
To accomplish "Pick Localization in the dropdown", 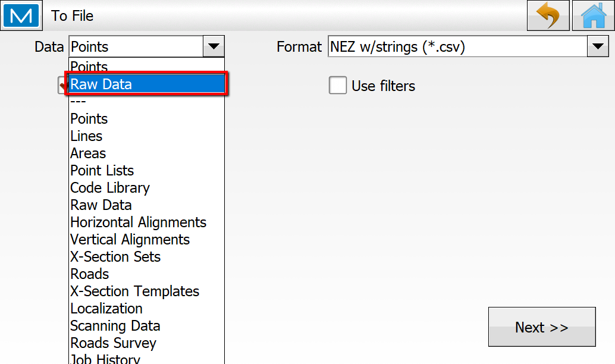I will click(106, 309).
